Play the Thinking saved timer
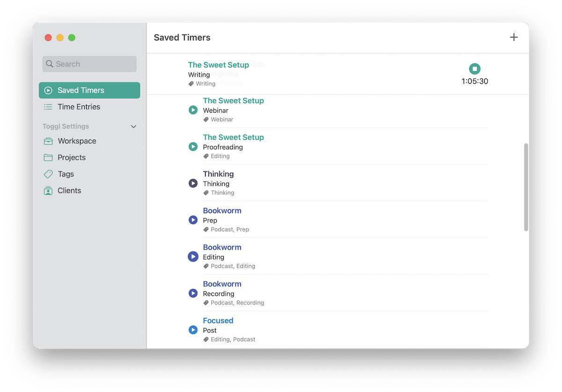The image size is (562, 392). (x=193, y=183)
